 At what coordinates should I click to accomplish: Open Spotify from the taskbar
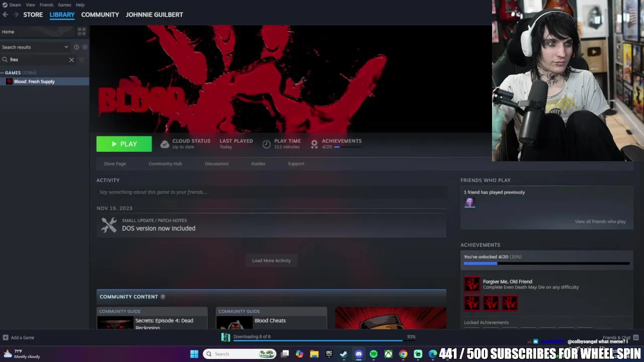coord(373,354)
